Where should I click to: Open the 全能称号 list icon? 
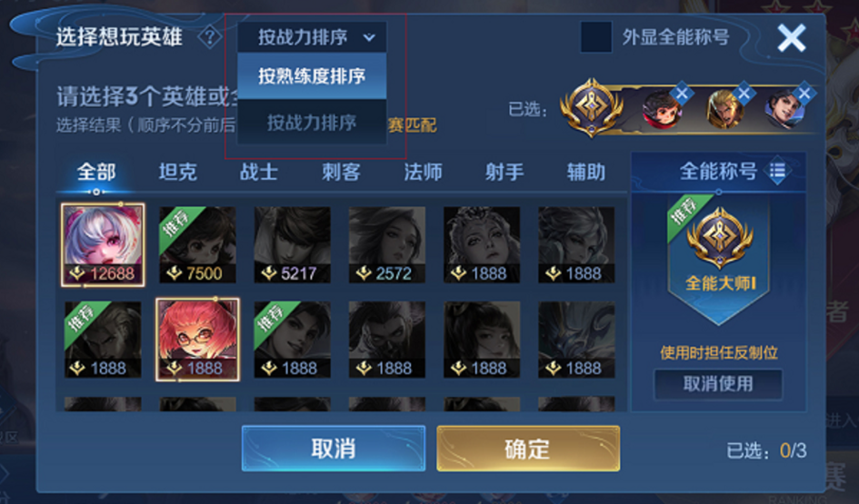tap(777, 172)
